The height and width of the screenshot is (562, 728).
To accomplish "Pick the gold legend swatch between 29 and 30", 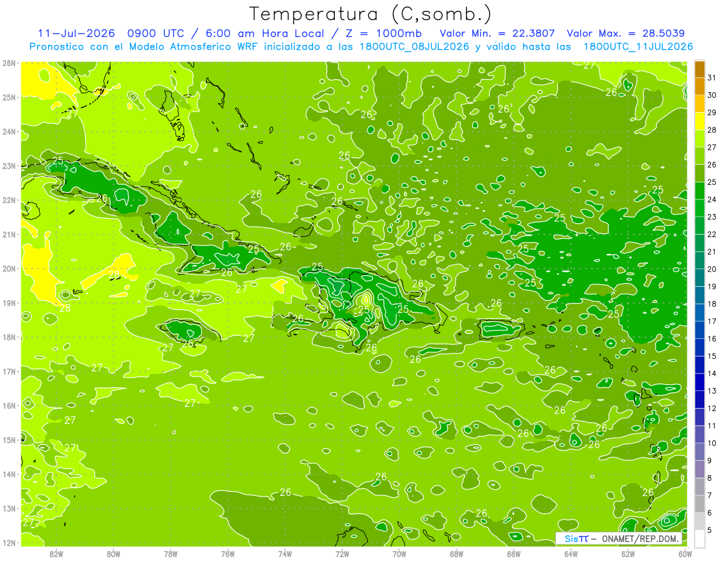I will (699, 104).
